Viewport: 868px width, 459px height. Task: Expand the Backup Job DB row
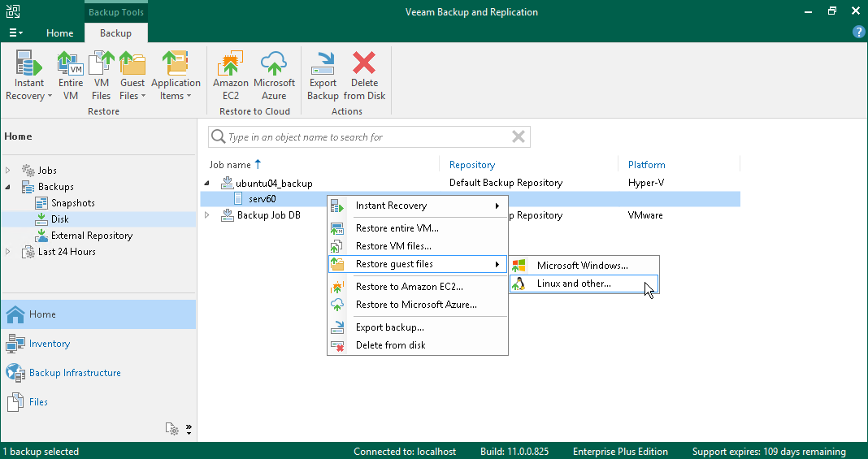pos(206,215)
